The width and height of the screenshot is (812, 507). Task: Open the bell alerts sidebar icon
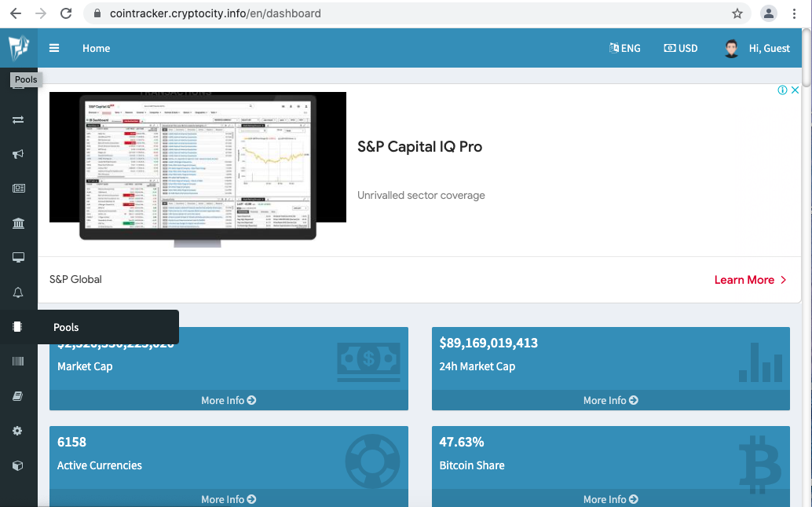tap(18, 292)
